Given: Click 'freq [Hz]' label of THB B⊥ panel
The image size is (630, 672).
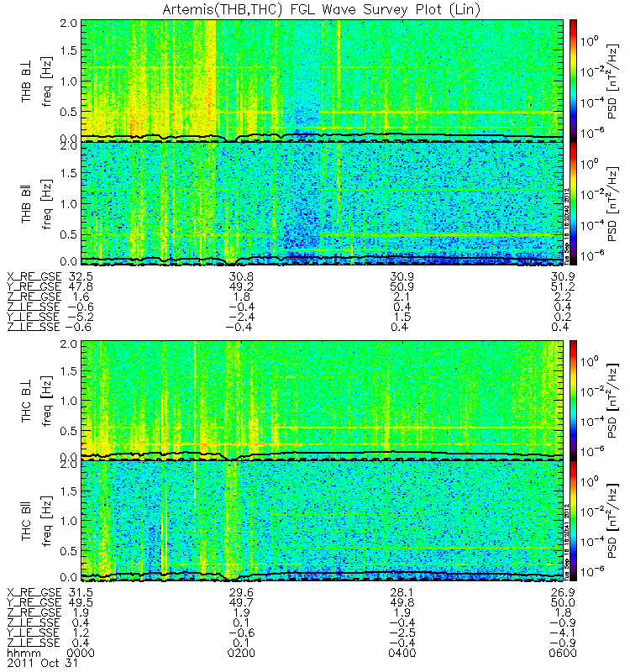Looking at the screenshot, I should [47, 81].
